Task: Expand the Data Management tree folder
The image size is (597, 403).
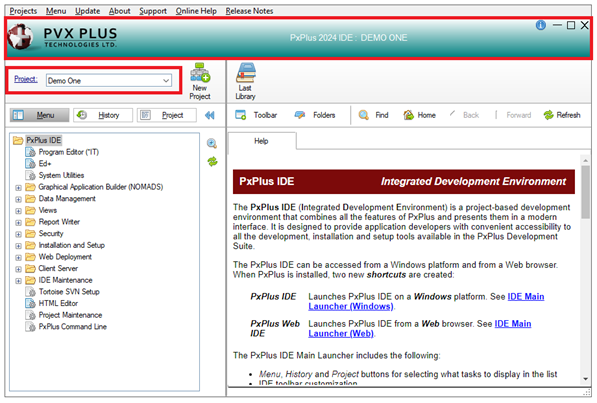Action: (18, 199)
